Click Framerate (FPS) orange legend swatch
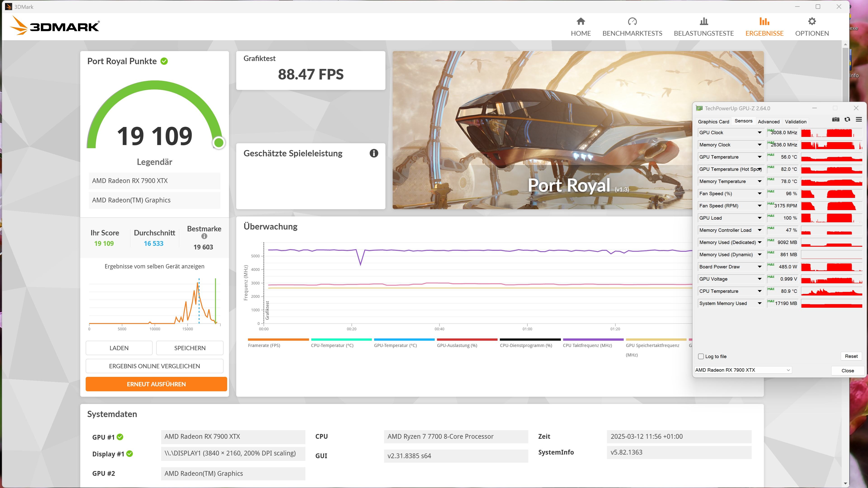 [x=278, y=340]
